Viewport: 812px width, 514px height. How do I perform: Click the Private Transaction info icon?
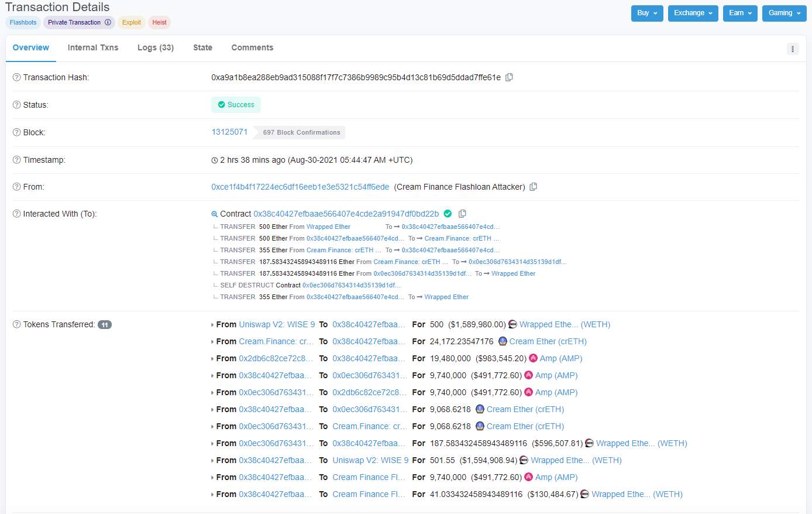click(x=108, y=22)
